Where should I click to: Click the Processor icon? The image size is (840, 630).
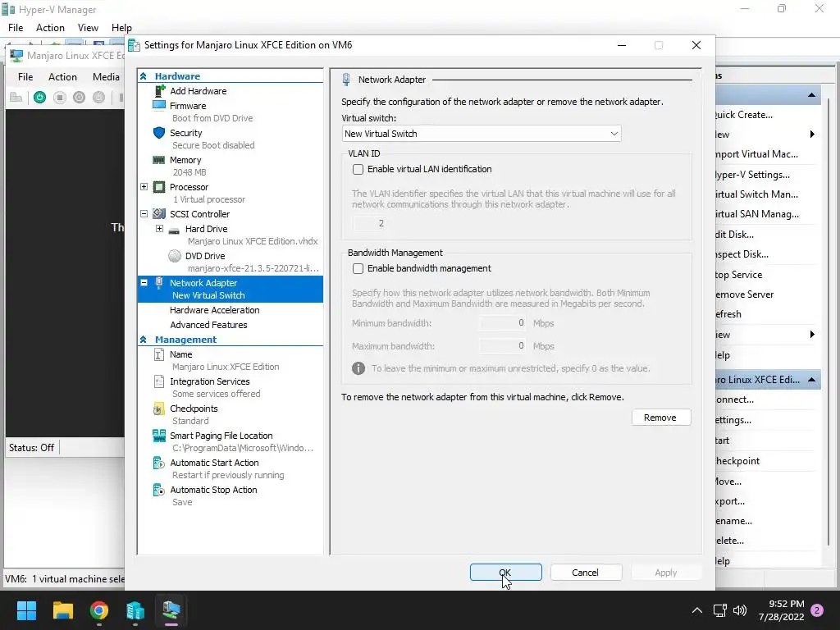159,187
